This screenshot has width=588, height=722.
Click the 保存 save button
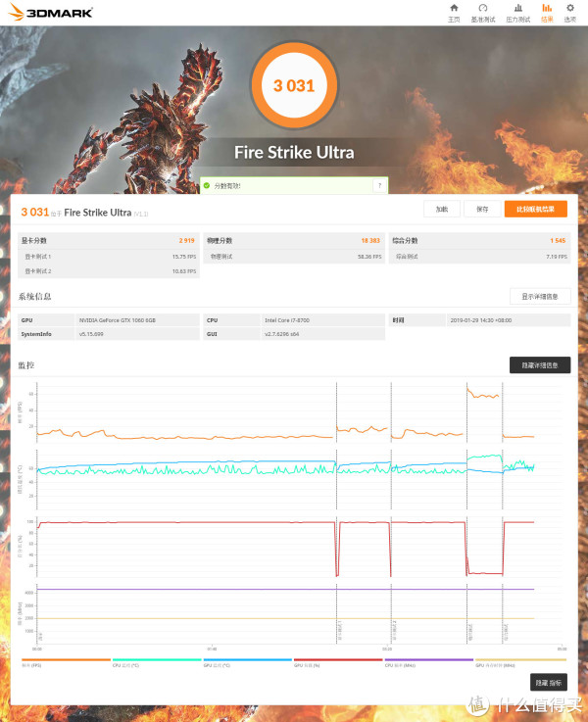(x=482, y=209)
